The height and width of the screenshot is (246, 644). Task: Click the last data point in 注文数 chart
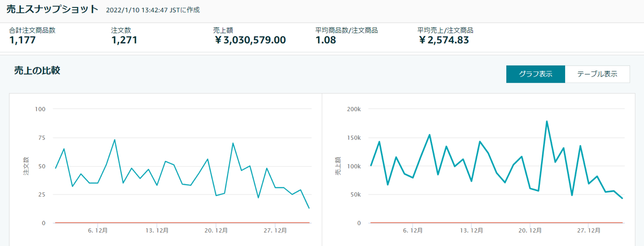click(x=309, y=208)
